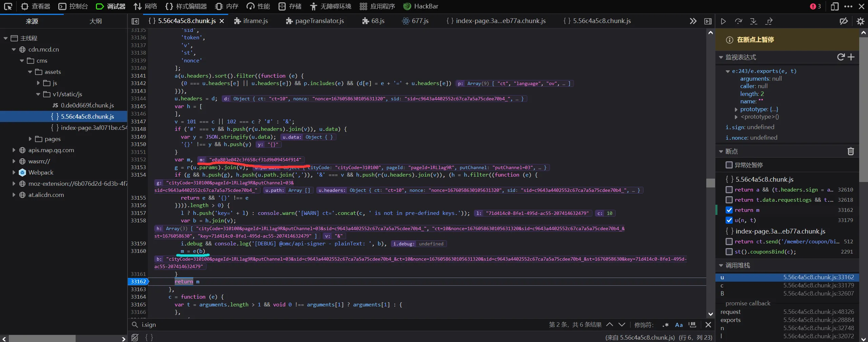868x342 pixels.
Task: Switch to the 677.js editor tab
Action: point(415,21)
